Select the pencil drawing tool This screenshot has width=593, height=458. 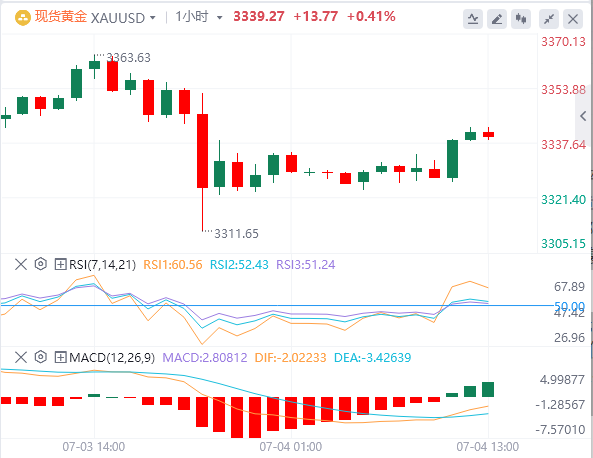[497, 19]
